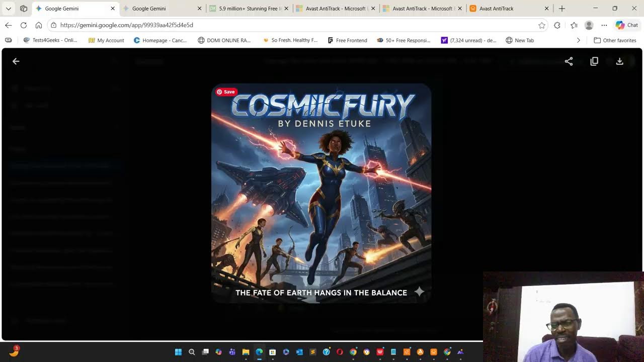Click the Cosmic Fury poster image
Screen dimensions: 644x362
click(321, 194)
